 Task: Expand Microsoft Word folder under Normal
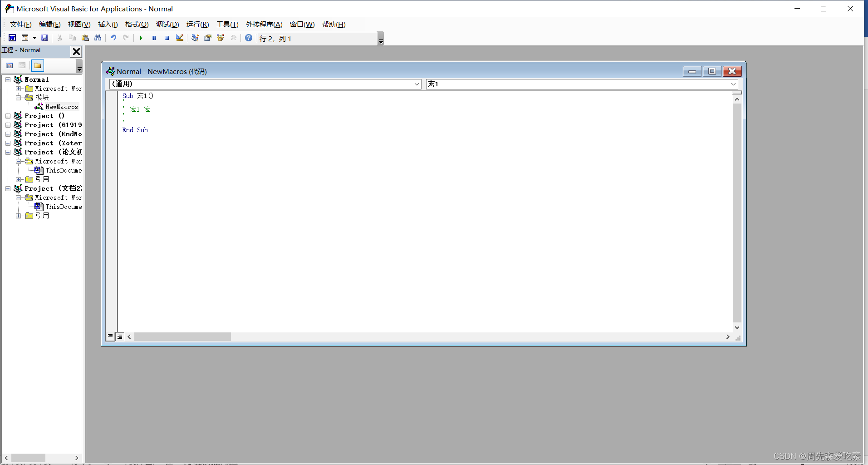click(18, 89)
